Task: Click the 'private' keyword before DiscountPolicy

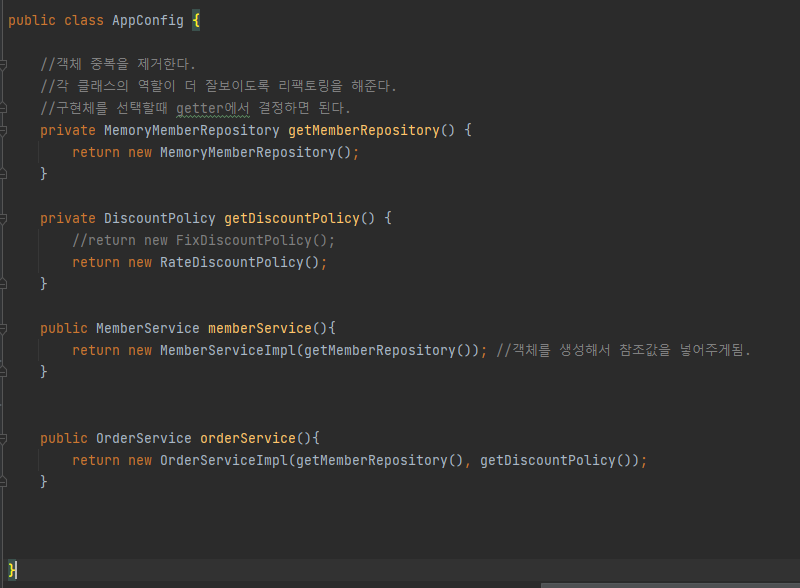Action: [68, 218]
